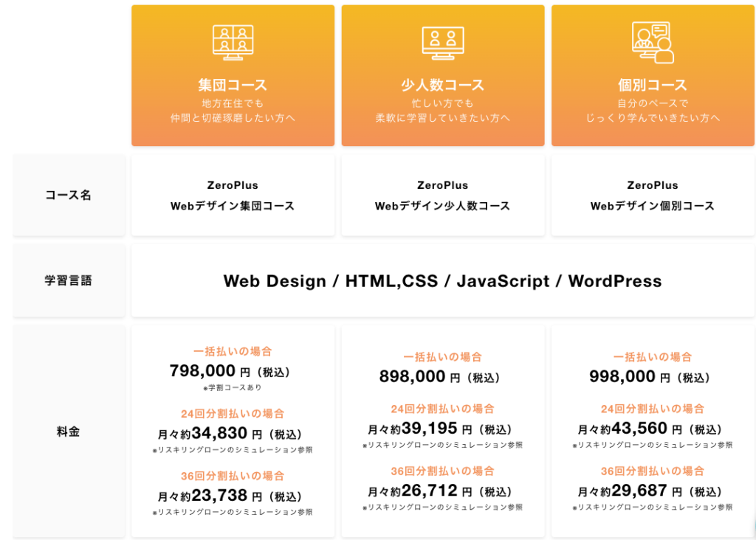Click the 料金 row label

click(x=69, y=432)
